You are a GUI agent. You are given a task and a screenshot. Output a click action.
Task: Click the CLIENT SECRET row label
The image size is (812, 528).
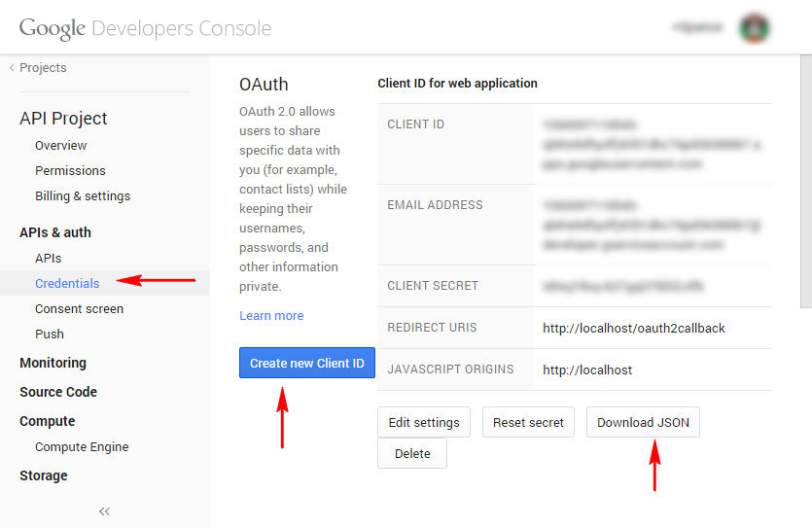433,286
